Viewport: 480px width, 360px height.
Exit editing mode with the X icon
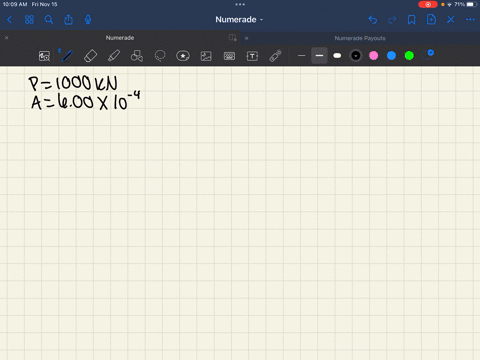[451, 20]
